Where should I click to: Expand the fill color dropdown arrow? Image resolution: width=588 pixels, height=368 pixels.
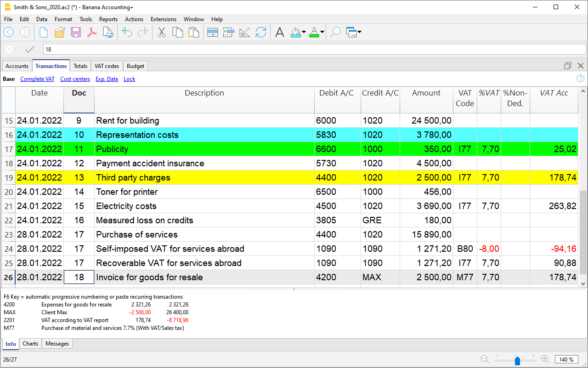pyautogui.click(x=304, y=32)
